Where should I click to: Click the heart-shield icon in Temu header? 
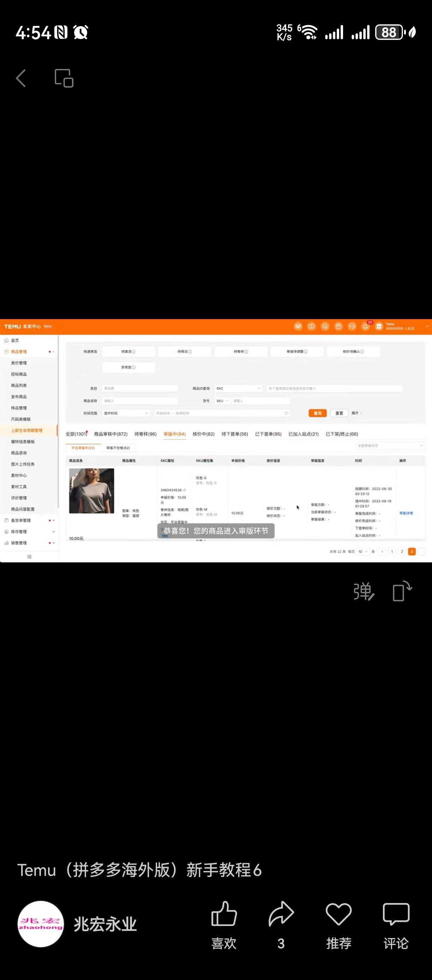click(x=298, y=327)
